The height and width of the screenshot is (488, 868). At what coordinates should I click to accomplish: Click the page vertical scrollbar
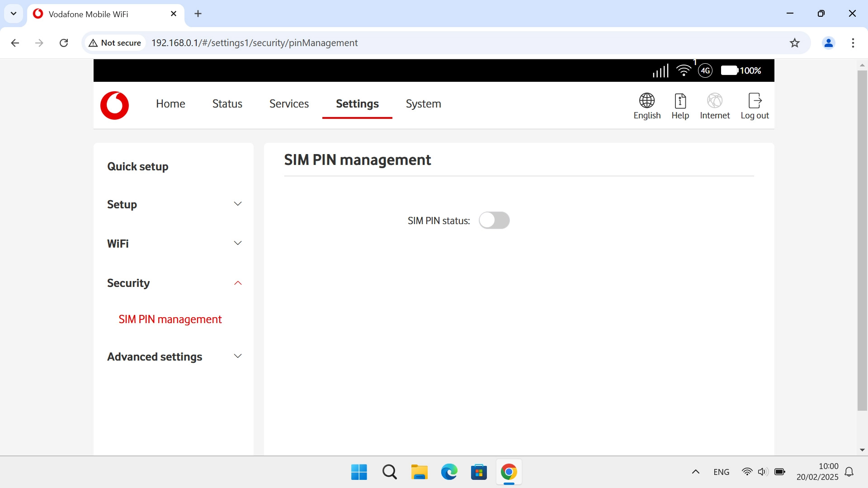(862, 239)
